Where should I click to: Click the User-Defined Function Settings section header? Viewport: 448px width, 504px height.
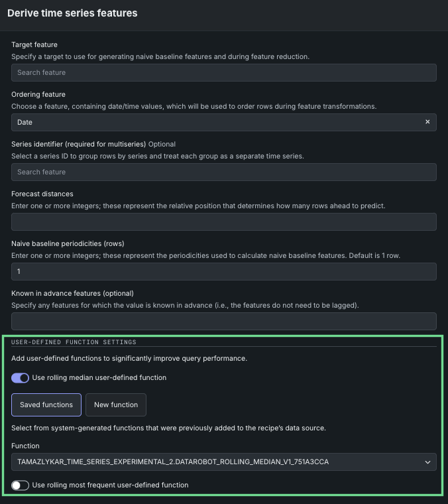tap(74, 342)
